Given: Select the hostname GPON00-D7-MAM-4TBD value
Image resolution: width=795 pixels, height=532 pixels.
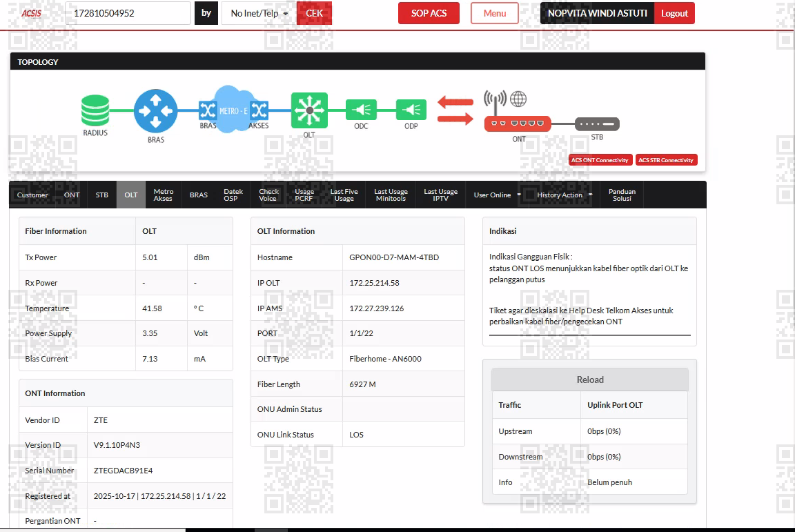Looking at the screenshot, I should (394, 257).
